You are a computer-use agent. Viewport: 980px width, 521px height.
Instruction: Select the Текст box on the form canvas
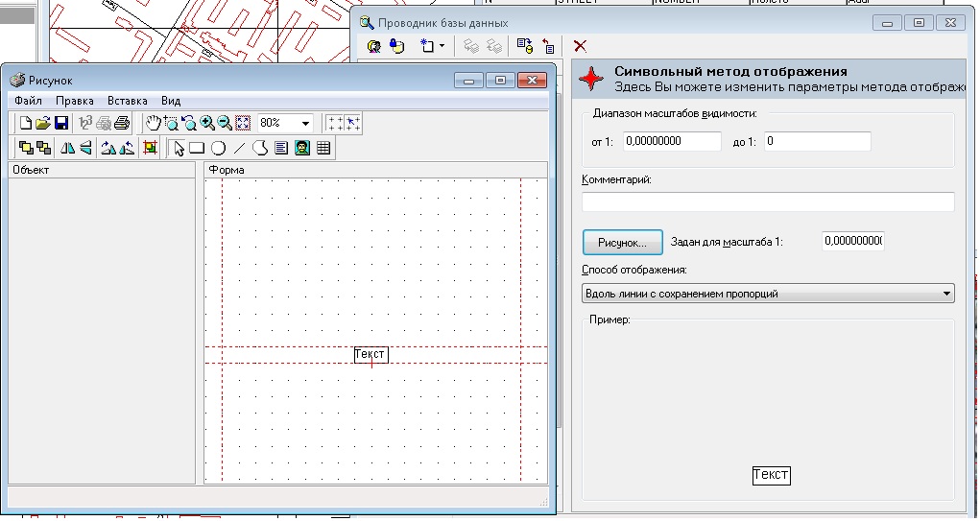click(x=370, y=355)
